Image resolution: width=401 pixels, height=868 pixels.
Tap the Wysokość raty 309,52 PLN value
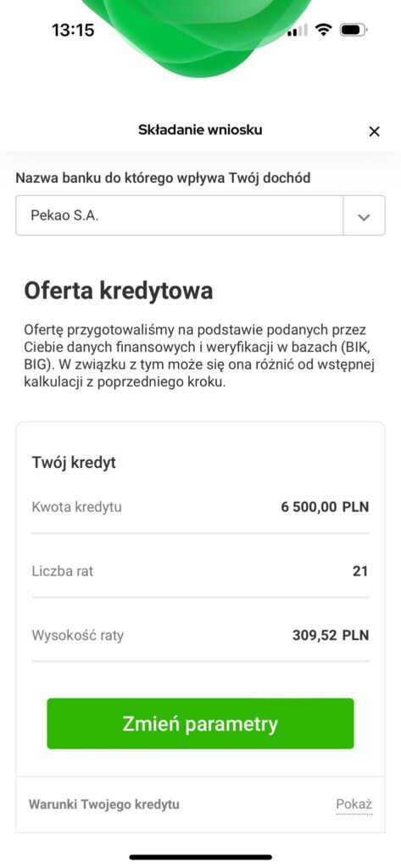tap(330, 635)
